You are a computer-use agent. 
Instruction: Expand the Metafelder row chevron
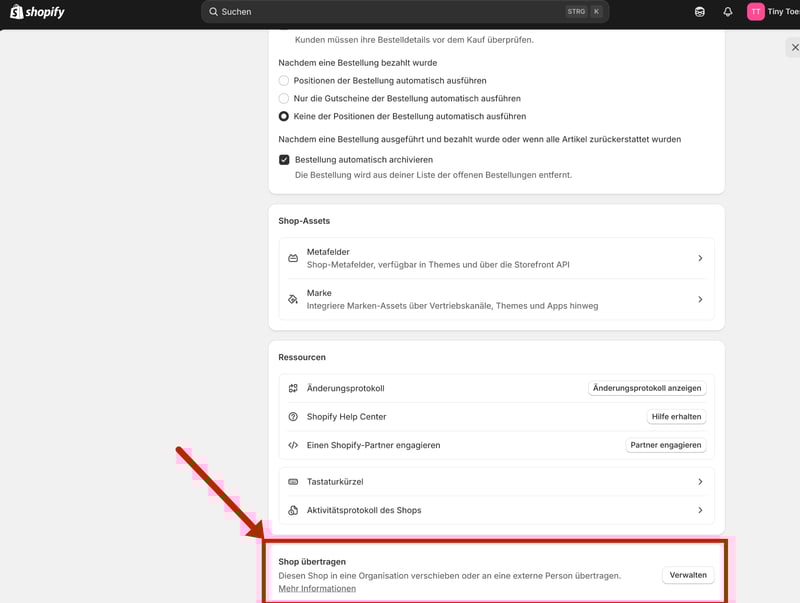coord(700,258)
